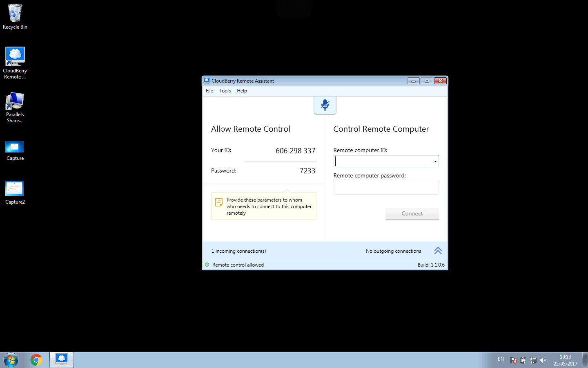
Task: Select Your ID value 606 298 337
Action: point(296,151)
